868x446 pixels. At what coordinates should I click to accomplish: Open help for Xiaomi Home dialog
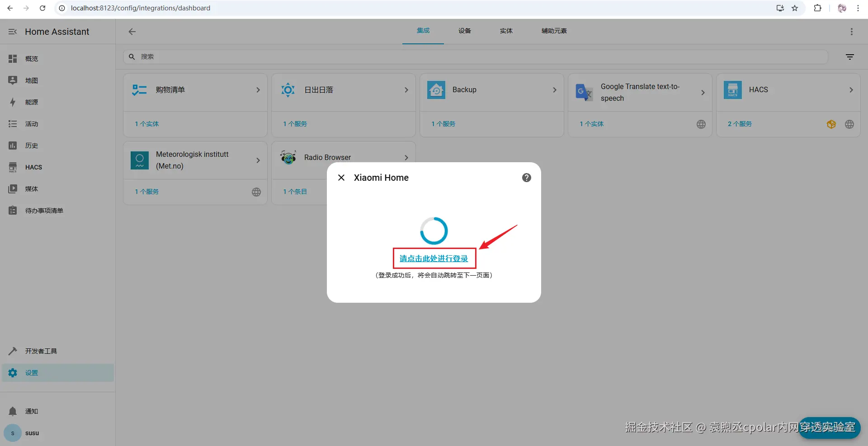[527, 178]
